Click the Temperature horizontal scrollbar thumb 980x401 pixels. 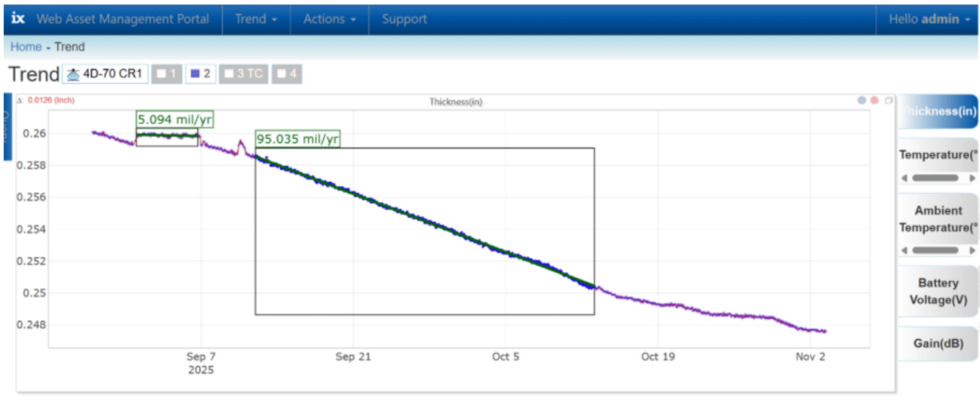[935, 178]
